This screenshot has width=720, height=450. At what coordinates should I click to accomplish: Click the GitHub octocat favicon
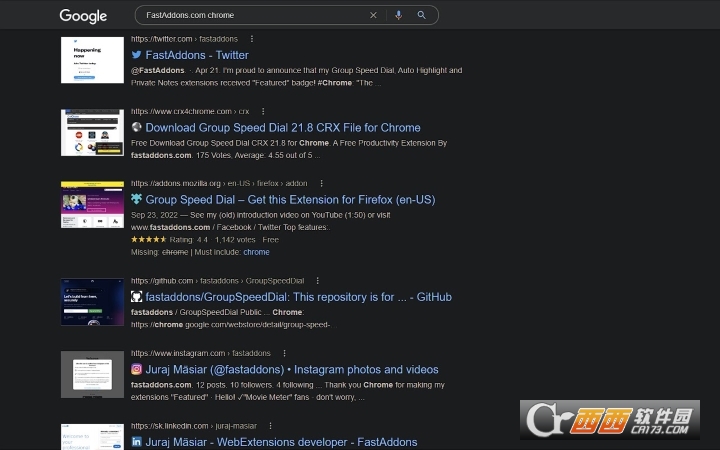click(x=136, y=297)
